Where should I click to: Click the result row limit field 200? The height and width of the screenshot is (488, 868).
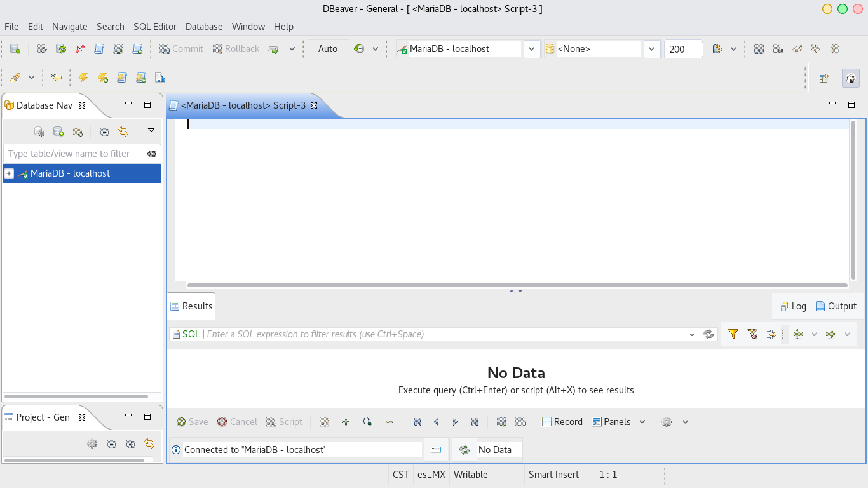[683, 49]
